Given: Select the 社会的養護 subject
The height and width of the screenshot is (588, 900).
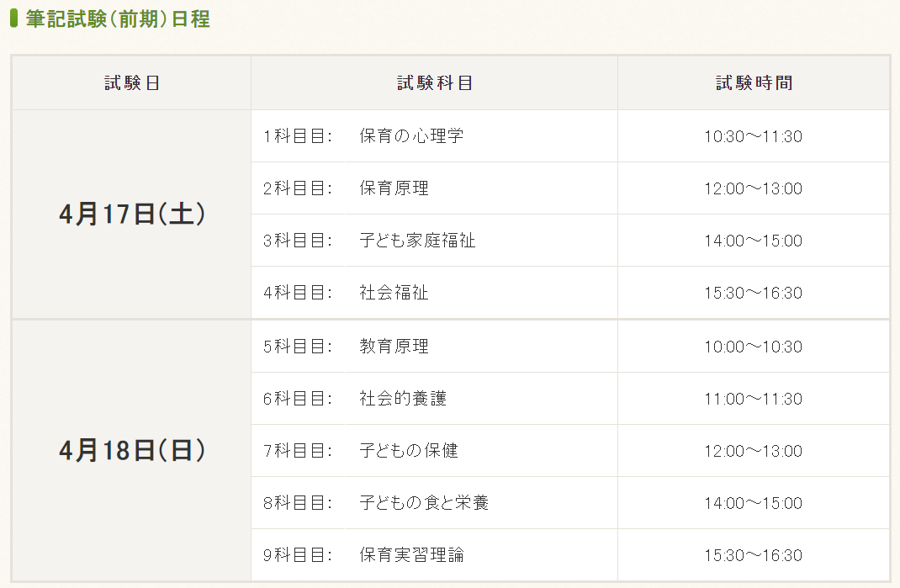Looking at the screenshot, I should coord(403,399).
